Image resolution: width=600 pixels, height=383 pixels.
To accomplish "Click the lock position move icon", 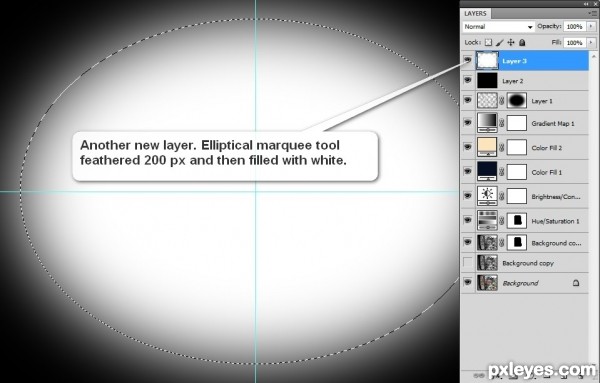I will [x=511, y=42].
